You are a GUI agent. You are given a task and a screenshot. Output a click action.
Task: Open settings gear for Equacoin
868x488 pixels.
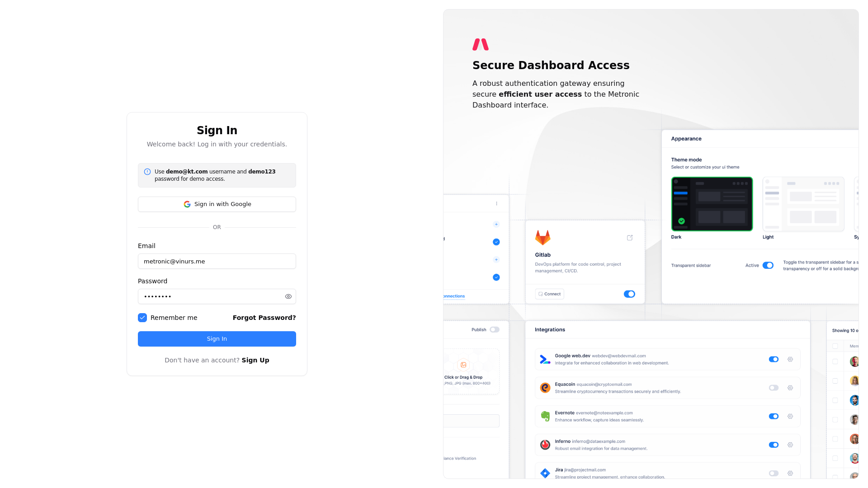790,388
